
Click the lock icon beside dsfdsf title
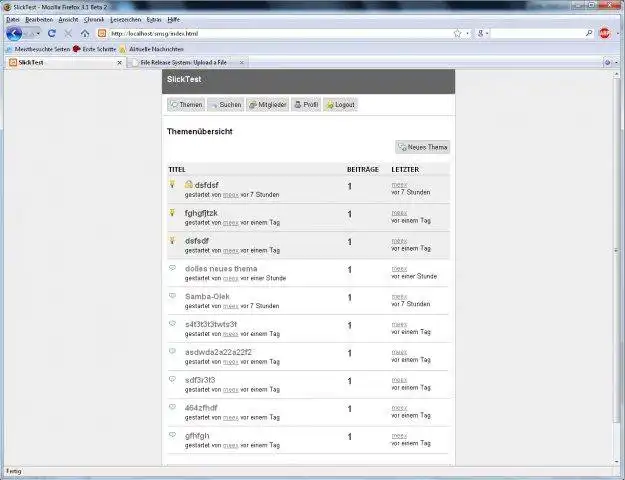(x=189, y=184)
